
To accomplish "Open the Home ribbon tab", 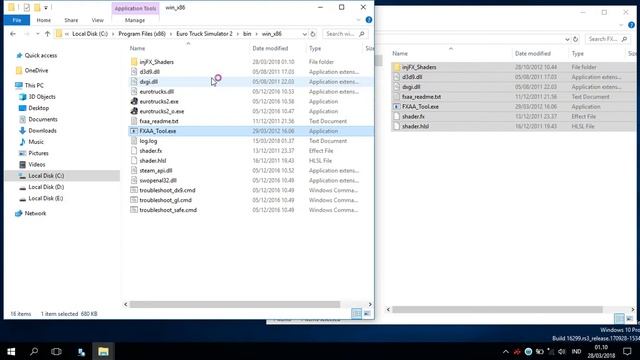I will pyautogui.click(x=44, y=20).
